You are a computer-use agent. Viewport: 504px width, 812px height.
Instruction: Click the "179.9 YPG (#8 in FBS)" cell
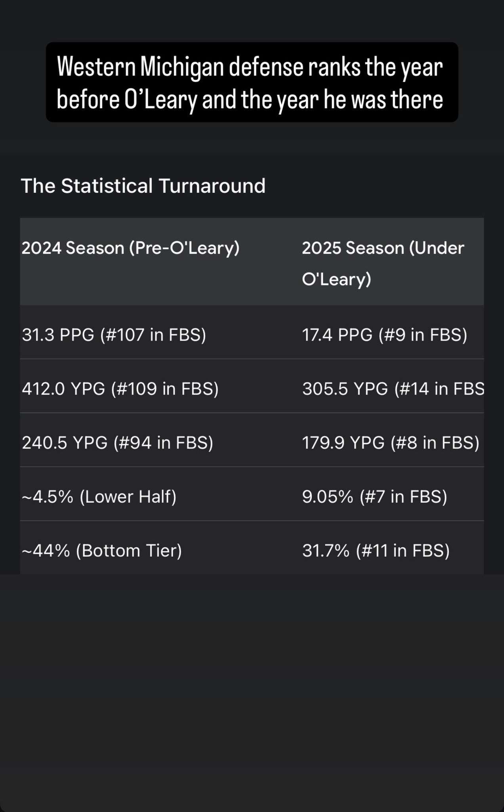[x=391, y=442]
